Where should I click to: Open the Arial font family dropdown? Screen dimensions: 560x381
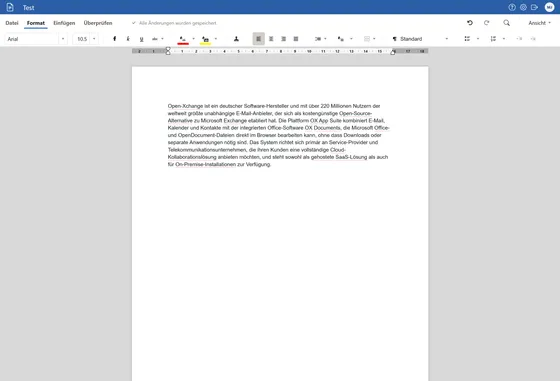coord(63,39)
